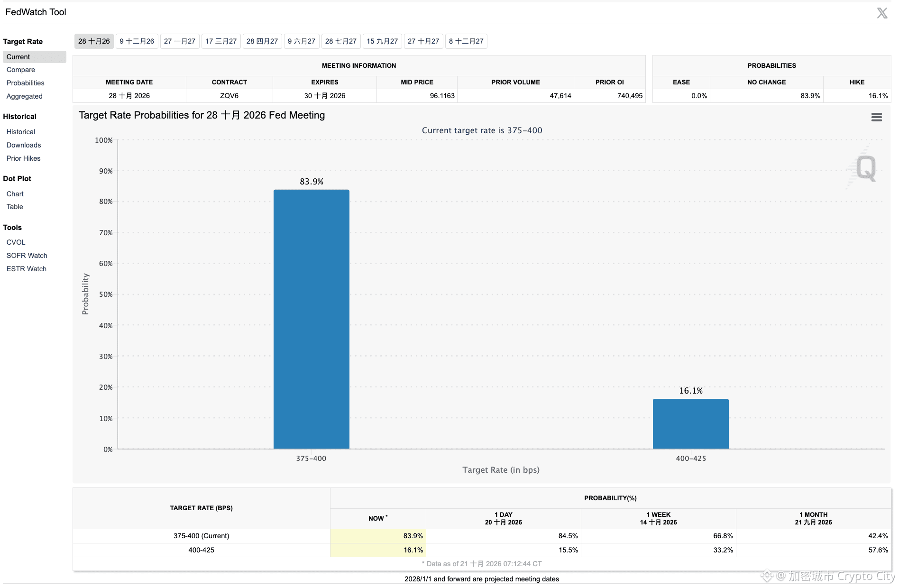The width and height of the screenshot is (899, 588).
Task: Open the Compare view in sidebar
Action: point(21,70)
